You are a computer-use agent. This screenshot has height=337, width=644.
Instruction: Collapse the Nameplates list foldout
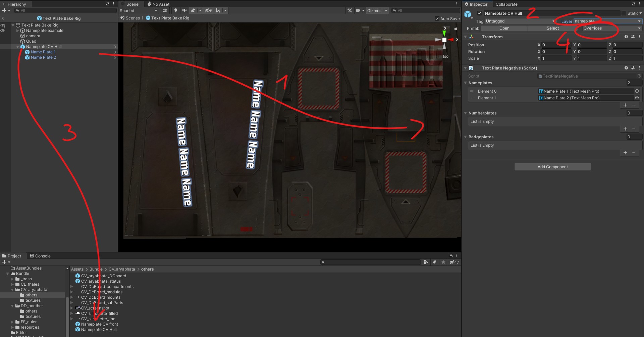465,83
